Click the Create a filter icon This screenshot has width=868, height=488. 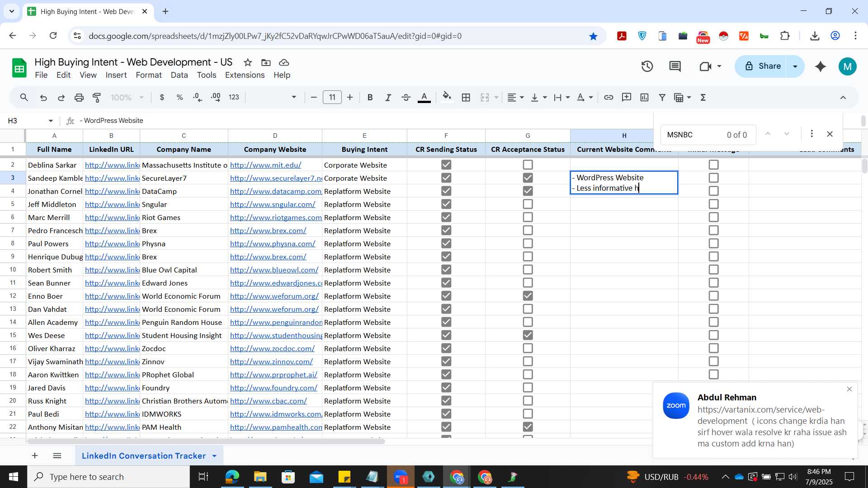(x=662, y=98)
